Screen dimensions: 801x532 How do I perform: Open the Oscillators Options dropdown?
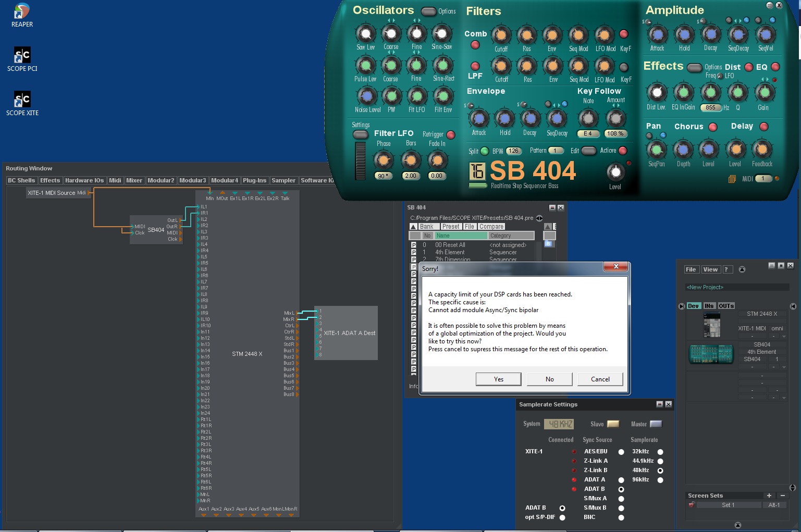coord(429,10)
